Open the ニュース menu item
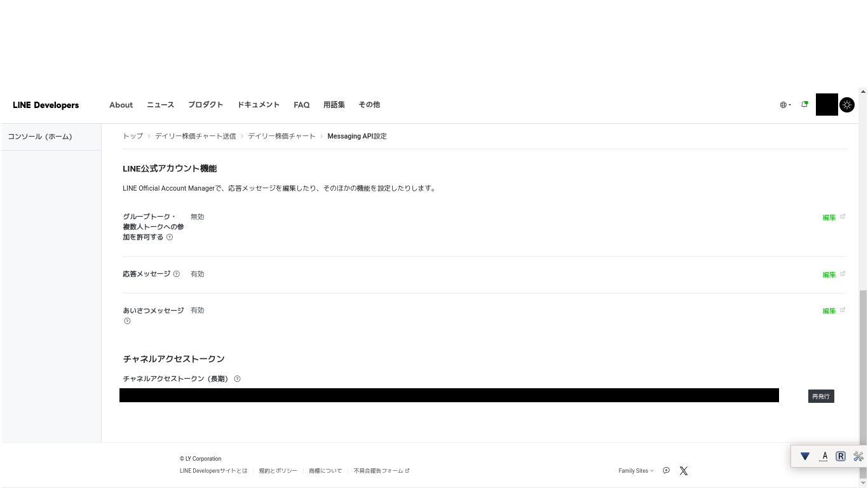868x488 pixels. pos(160,105)
